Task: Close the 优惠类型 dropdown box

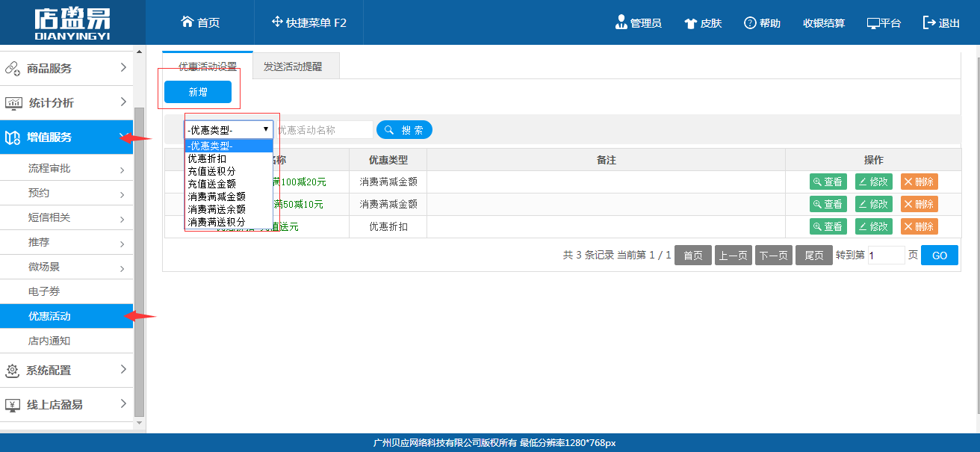Action: (229, 130)
